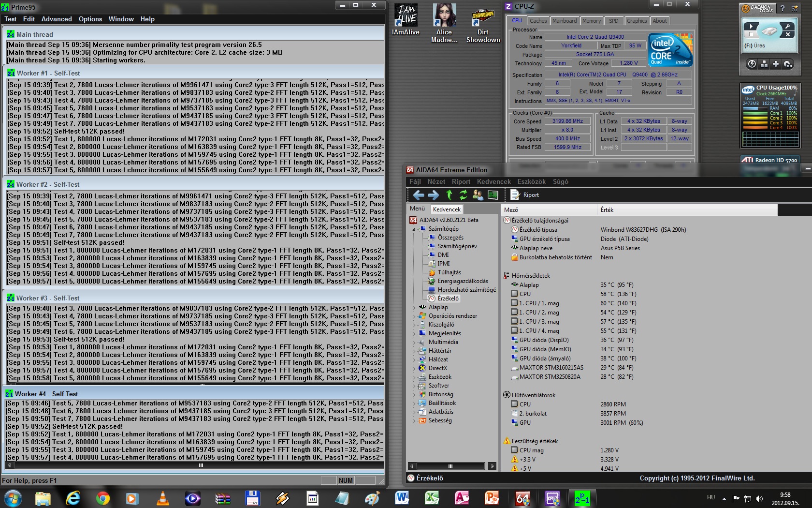Click the Daemon Tools disc imaging icon
The width and height of the screenshot is (812, 508).
coord(787,64)
